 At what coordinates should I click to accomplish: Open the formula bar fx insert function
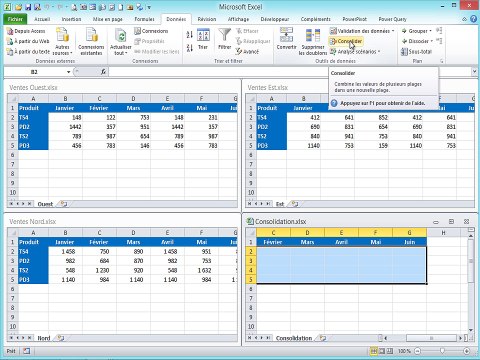tap(103, 72)
